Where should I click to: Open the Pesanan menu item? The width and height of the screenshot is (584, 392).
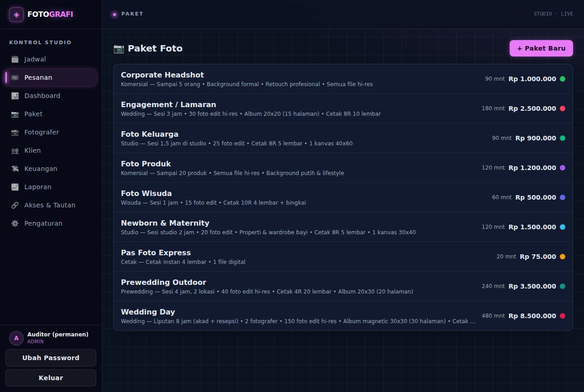coord(51,77)
